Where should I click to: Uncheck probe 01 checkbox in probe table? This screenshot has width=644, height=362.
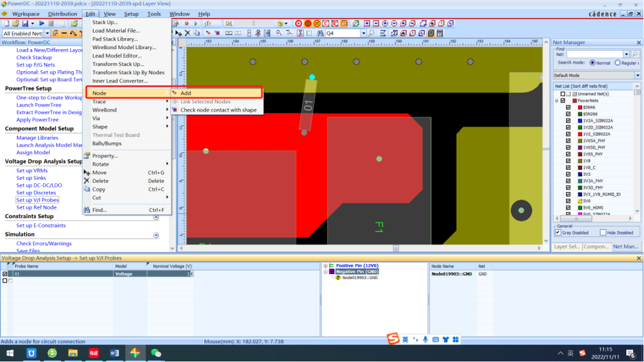pos(5,274)
